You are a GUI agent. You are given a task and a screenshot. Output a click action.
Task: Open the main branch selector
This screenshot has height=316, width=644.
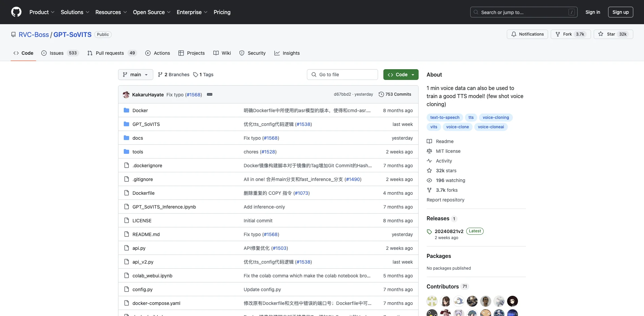pyautogui.click(x=136, y=75)
